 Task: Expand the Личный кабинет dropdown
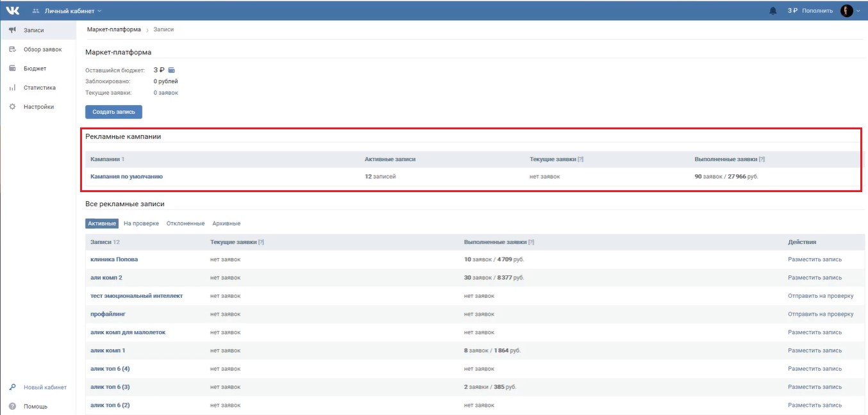[67, 11]
